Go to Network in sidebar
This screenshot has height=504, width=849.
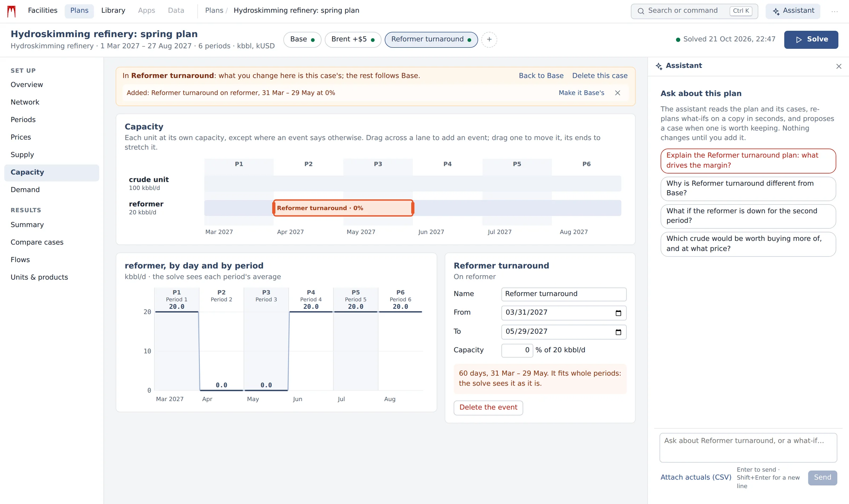pyautogui.click(x=52, y=102)
